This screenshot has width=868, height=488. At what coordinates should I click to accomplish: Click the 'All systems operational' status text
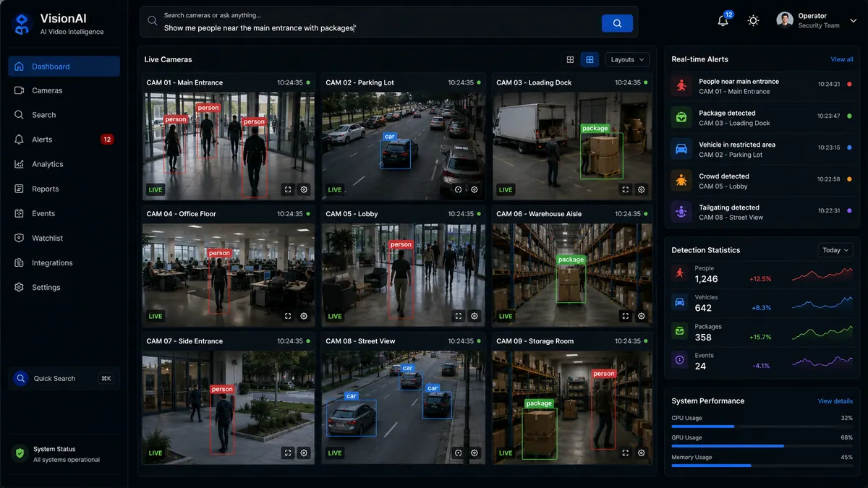click(67, 460)
